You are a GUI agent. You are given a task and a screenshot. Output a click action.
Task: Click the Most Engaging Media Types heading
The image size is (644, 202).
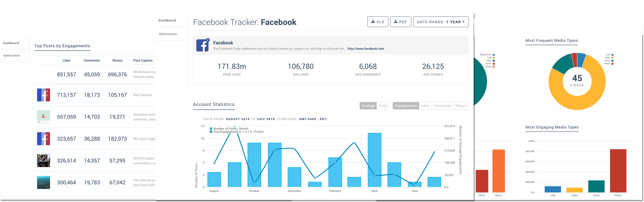point(552,127)
